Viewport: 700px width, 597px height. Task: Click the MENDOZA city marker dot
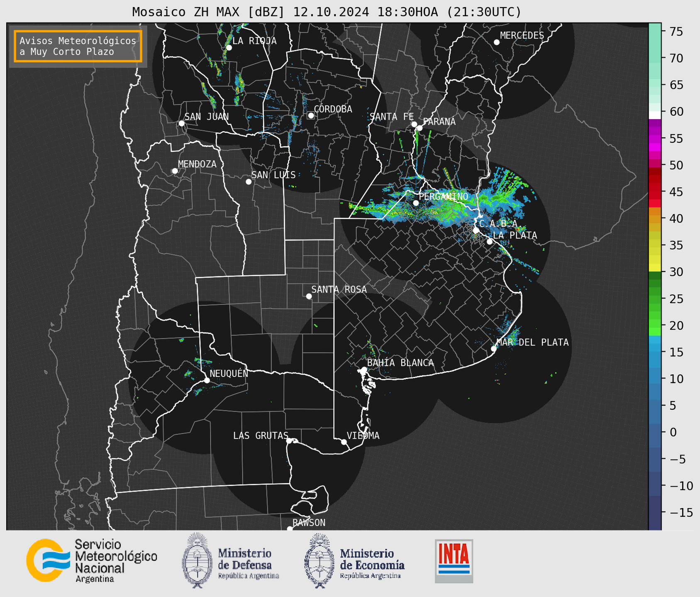tap(175, 171)
